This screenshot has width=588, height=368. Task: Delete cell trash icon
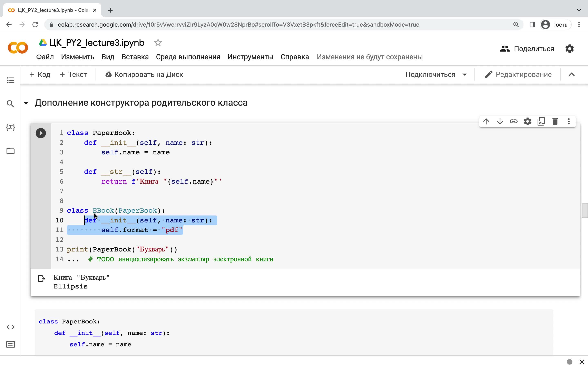tap(555, 121)
